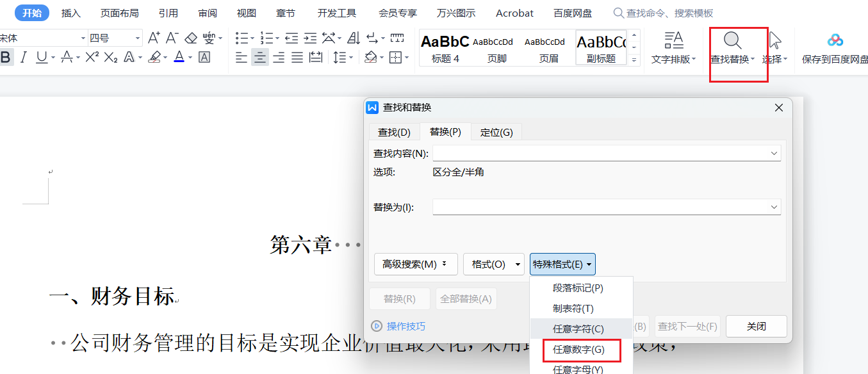The height and width of the screenshot is (374, 868).
Task: Enable center paragraph alignment
Action: [x=259, y=58]
